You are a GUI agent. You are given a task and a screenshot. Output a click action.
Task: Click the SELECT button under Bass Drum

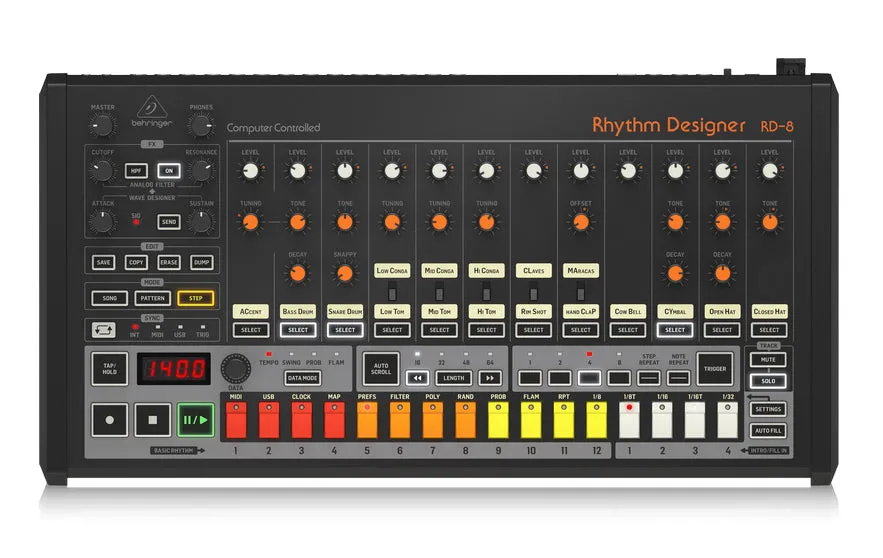click(x=298, y=330)
